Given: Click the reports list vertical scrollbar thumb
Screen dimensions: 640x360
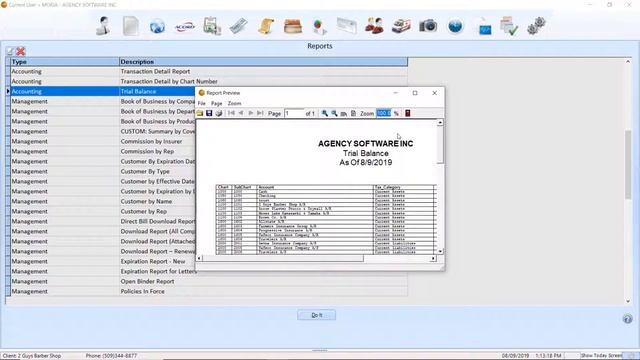Looking at the screenshot, I should pos(628,164).
